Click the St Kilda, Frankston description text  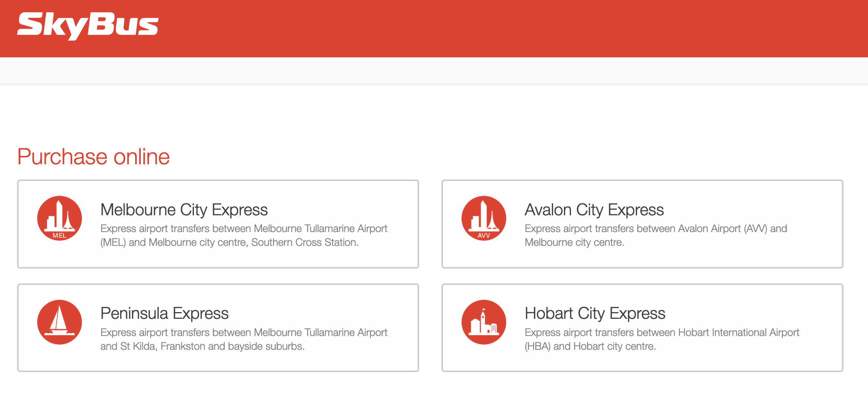tap(244, 339)
